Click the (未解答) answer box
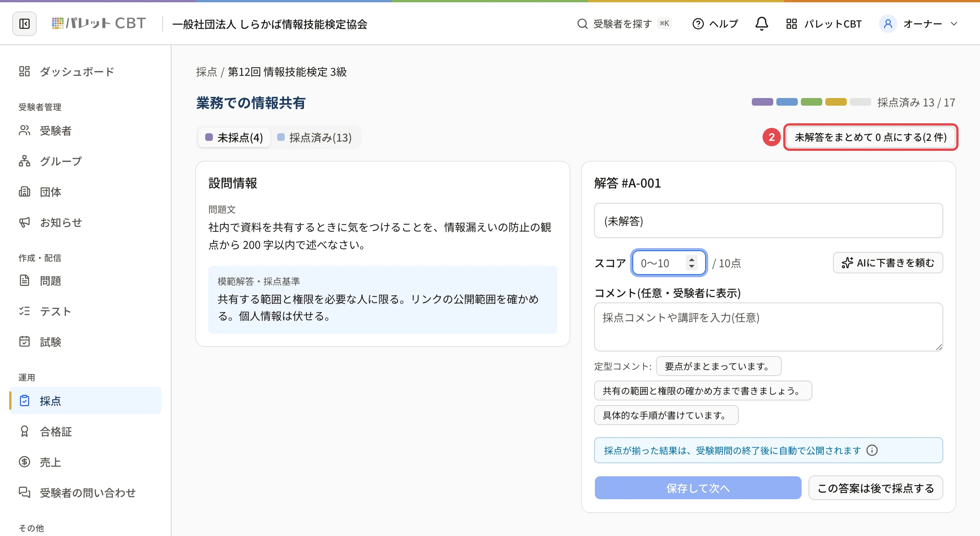This screenshot has height=536, width=980. point(768,221)
